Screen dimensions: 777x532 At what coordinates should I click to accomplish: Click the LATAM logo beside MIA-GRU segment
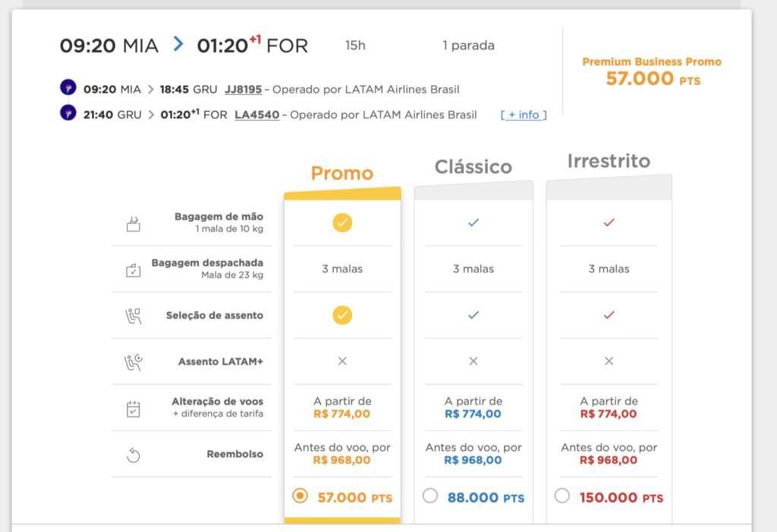(x=68, y=87)
